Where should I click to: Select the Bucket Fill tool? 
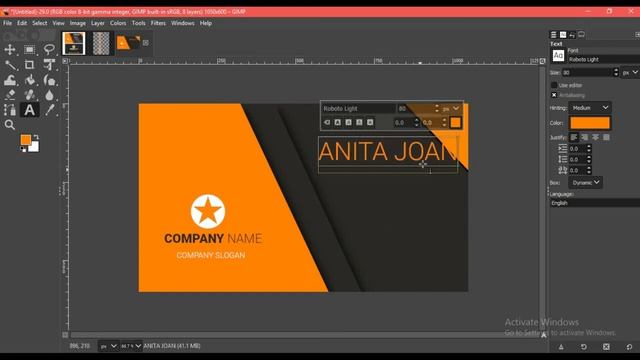(x=29, y=80)
